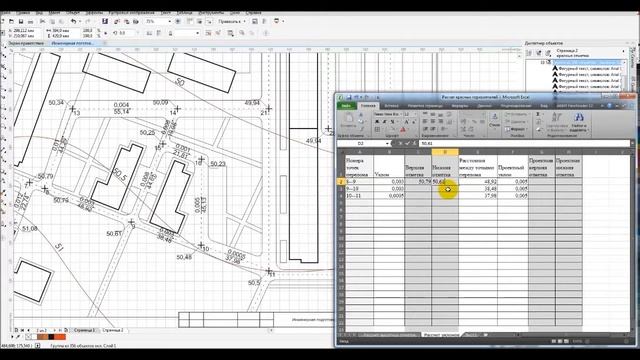640x360 pixels.
Task: Select page tab Страница 1 in CorelDRAW
Action: (x=84, y=330)
